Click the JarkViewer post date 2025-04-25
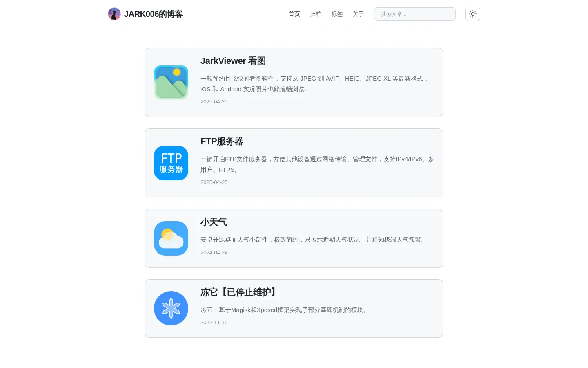Image resolution: width=588 pixels, height=368 pixels. click(214, 102)
